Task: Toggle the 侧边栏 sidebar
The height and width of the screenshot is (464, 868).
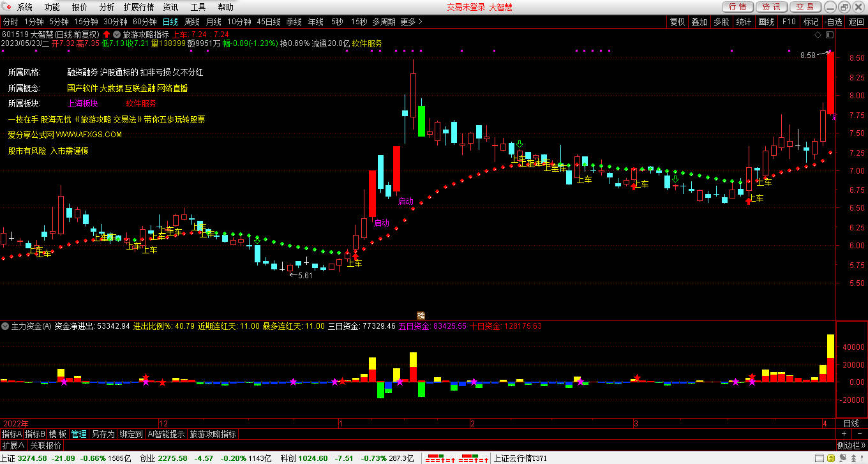Action: (x=851, y=445)
